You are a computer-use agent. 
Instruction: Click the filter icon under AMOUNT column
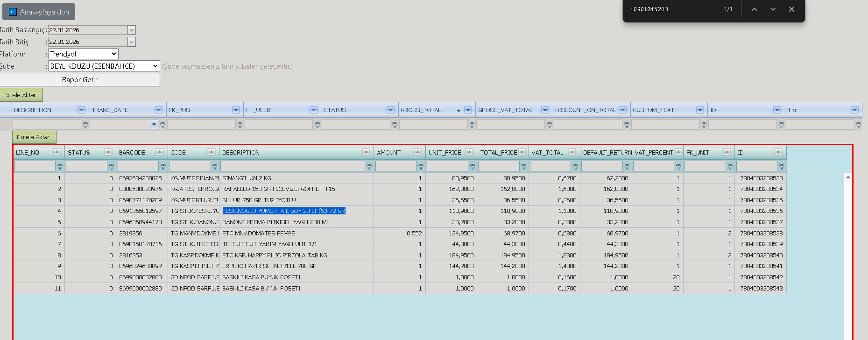[421, 166]
